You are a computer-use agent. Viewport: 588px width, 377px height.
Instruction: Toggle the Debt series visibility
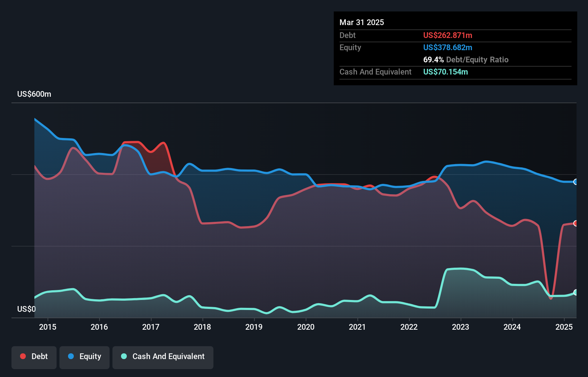click(34, 357)
